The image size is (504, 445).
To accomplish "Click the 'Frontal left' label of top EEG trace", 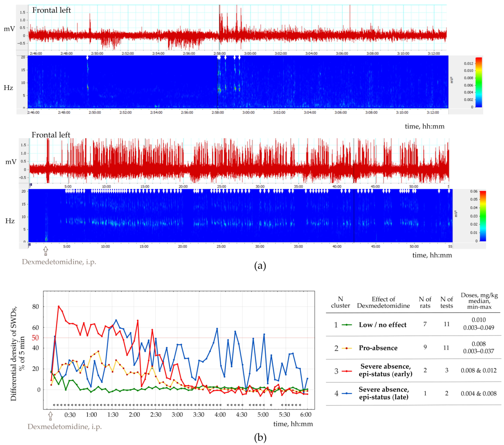I will click(52, 10).
